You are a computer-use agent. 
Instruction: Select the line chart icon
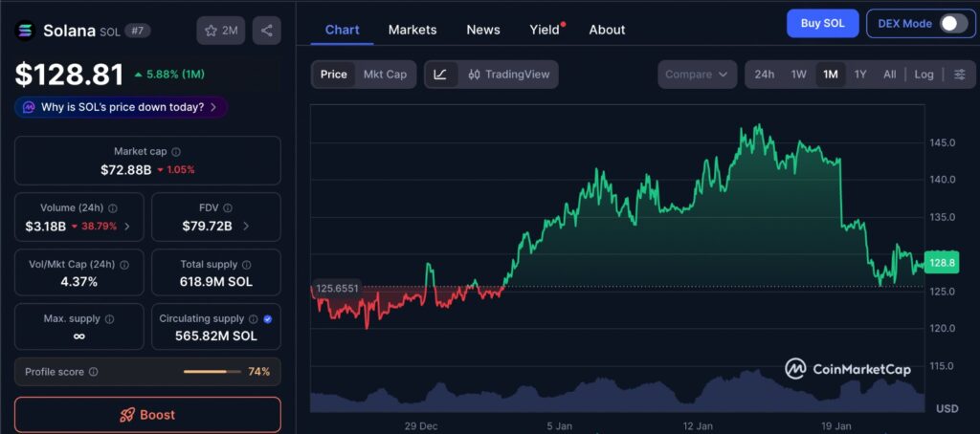[440, 75]
